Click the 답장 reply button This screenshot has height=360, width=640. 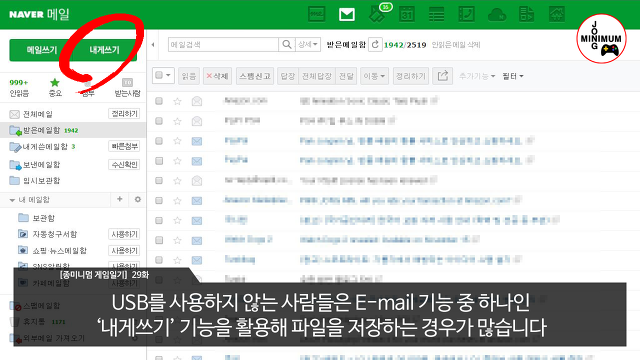pos(288,76)
